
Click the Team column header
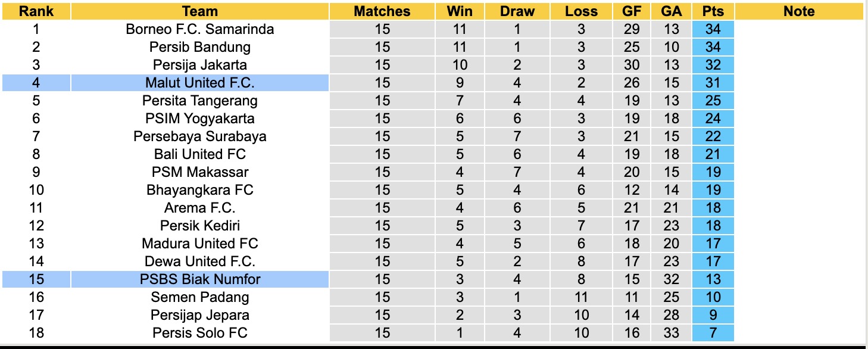pos(200,11)
